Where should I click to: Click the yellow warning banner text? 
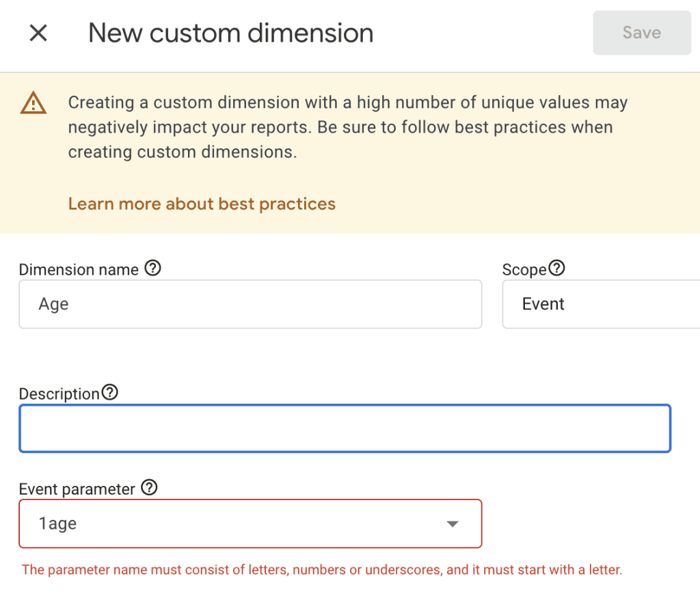click(347, 127)
